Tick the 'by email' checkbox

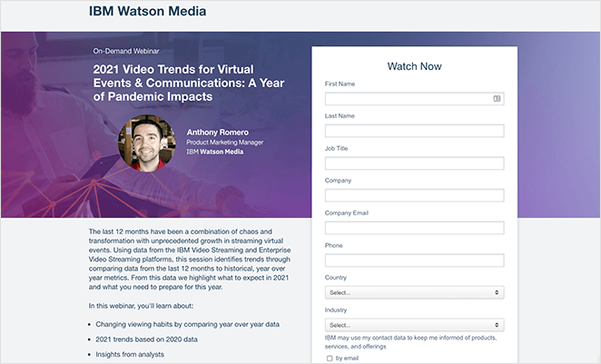330,359
